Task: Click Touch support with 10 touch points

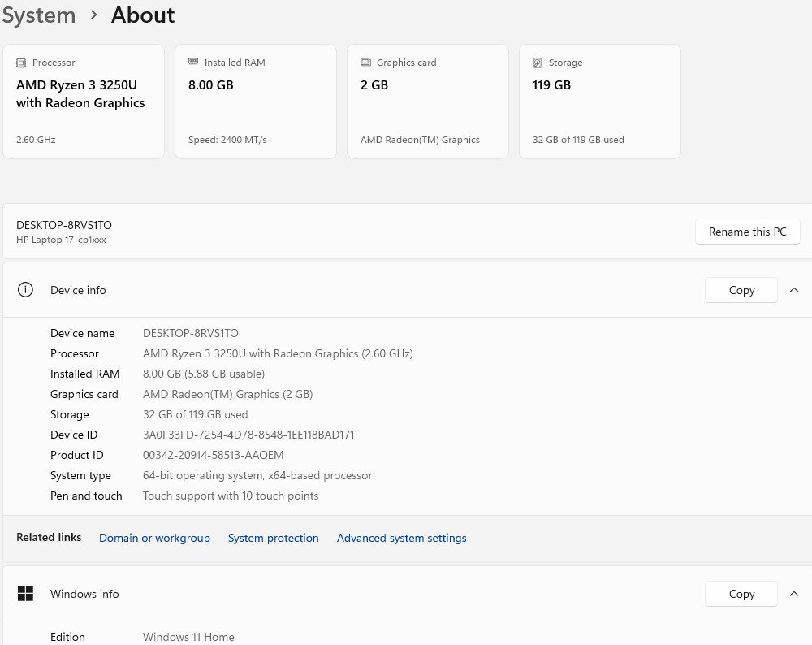Action: click(231, 496)
